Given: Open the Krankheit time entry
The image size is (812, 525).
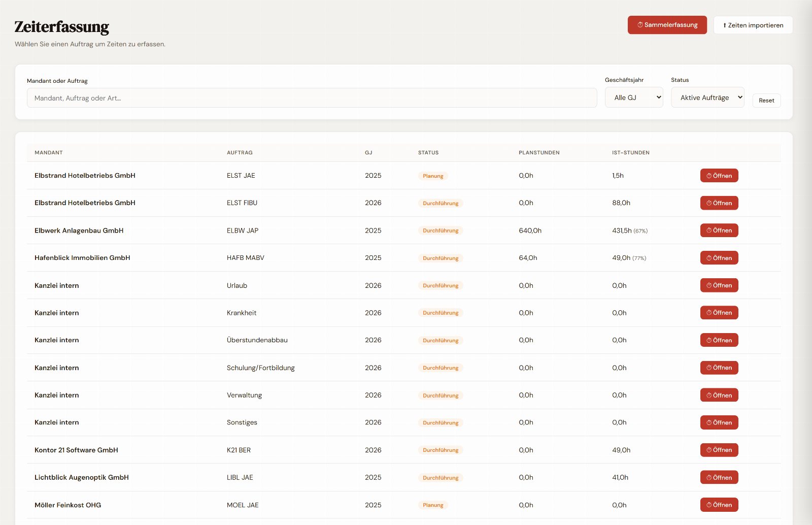Looking at the screenshot, I should [719, 313].
